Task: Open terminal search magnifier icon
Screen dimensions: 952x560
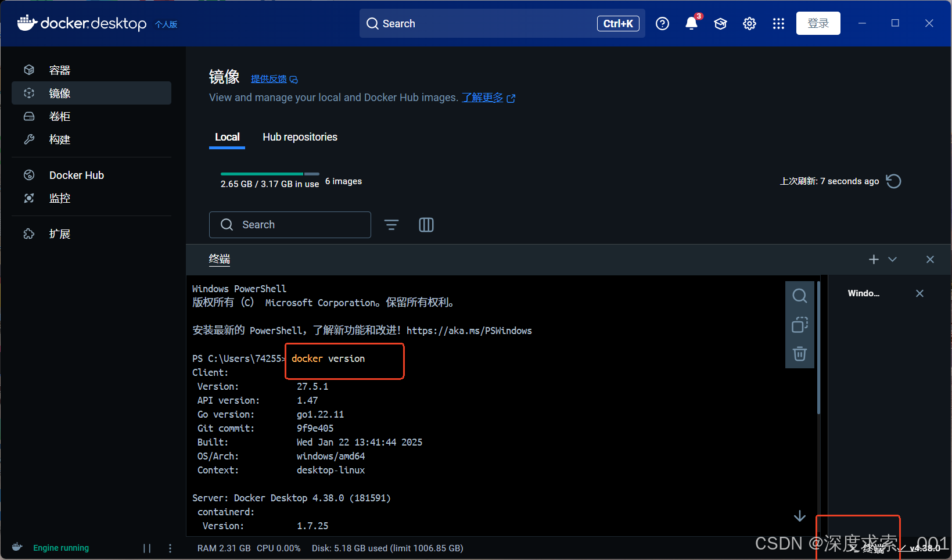Action: tap(800, 296)
